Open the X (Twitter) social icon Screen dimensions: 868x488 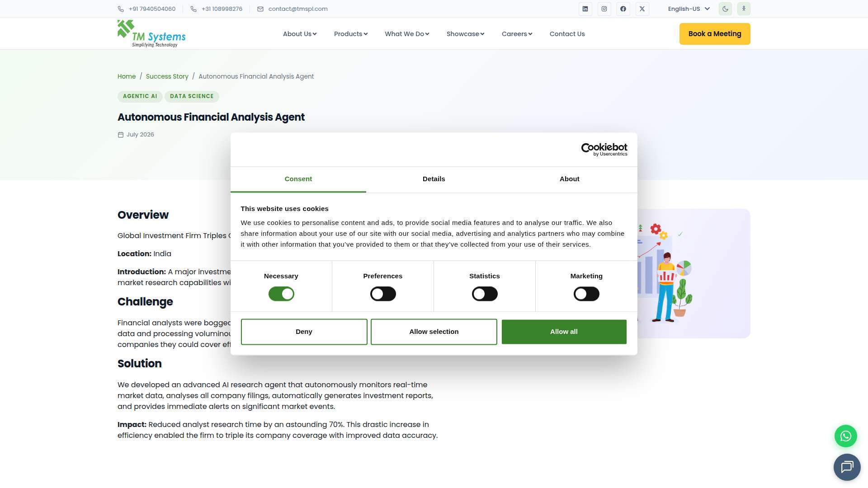(642, 9)
